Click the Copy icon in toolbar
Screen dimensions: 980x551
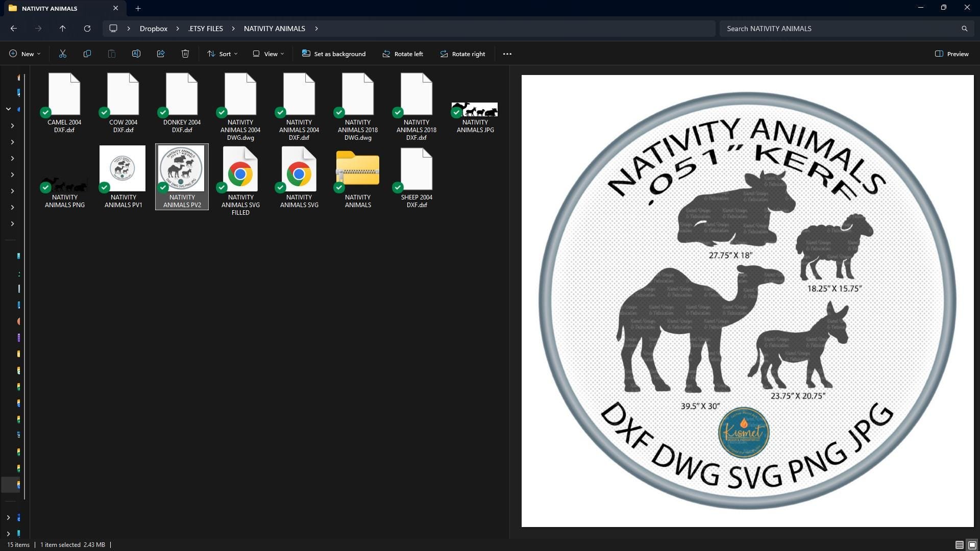tap(87, 54)
